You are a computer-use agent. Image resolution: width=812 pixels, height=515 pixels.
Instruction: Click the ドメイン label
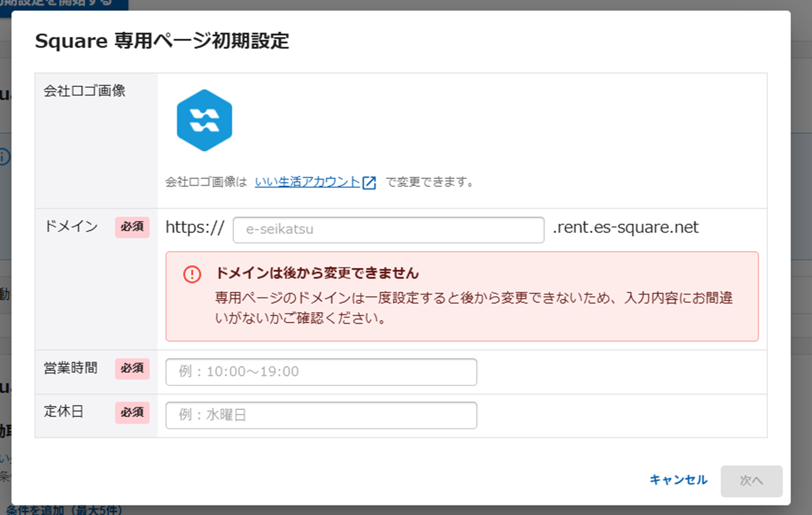coord(71,227)
